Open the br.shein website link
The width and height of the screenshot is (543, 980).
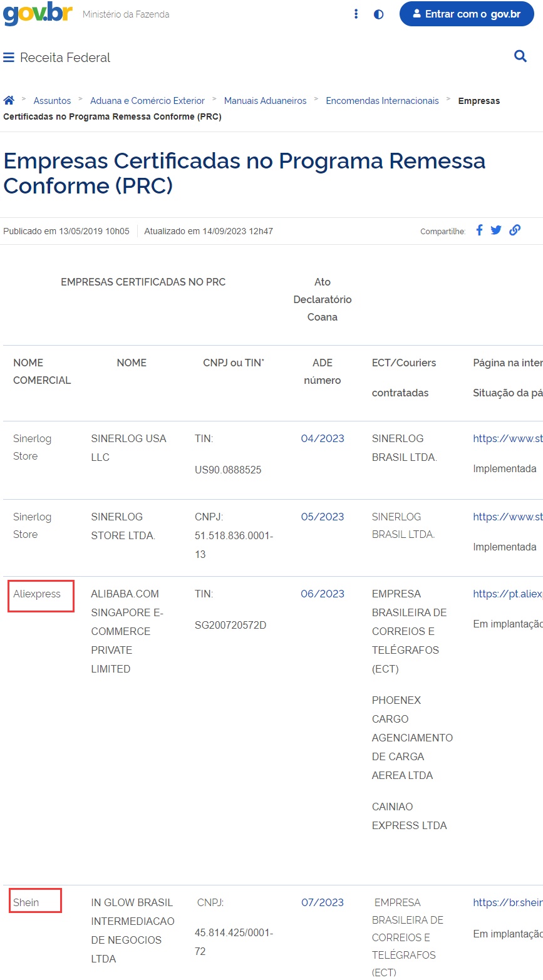(508, 902)
